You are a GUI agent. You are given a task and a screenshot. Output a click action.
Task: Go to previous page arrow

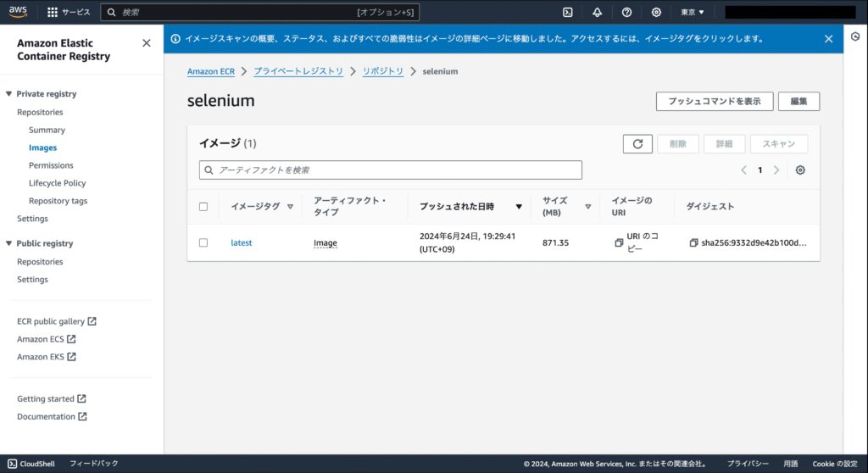(x=743, y=170)
